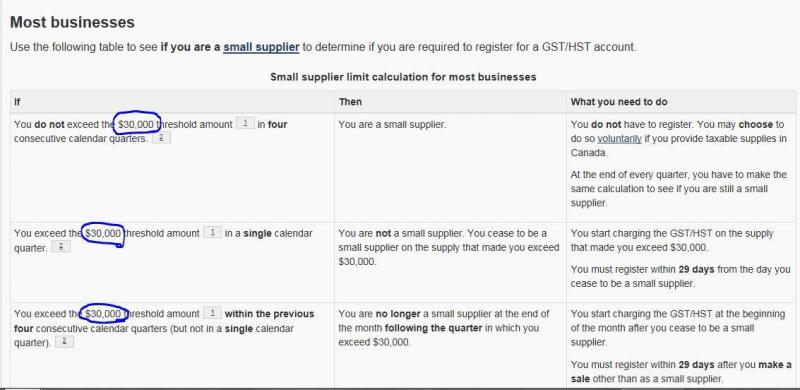Click the 'You are a small supplier.' cell text
This screenshot has width=800, height=390.
coord(392,124)
